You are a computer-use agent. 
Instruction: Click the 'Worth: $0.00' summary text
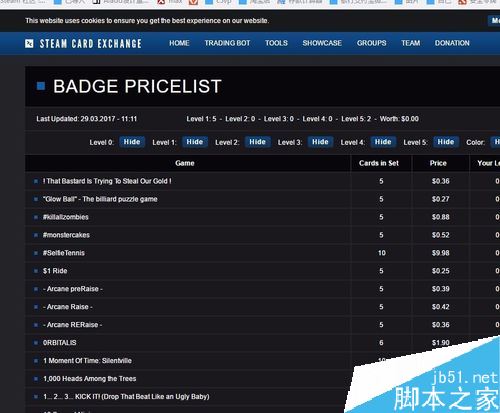coord(399,119)
